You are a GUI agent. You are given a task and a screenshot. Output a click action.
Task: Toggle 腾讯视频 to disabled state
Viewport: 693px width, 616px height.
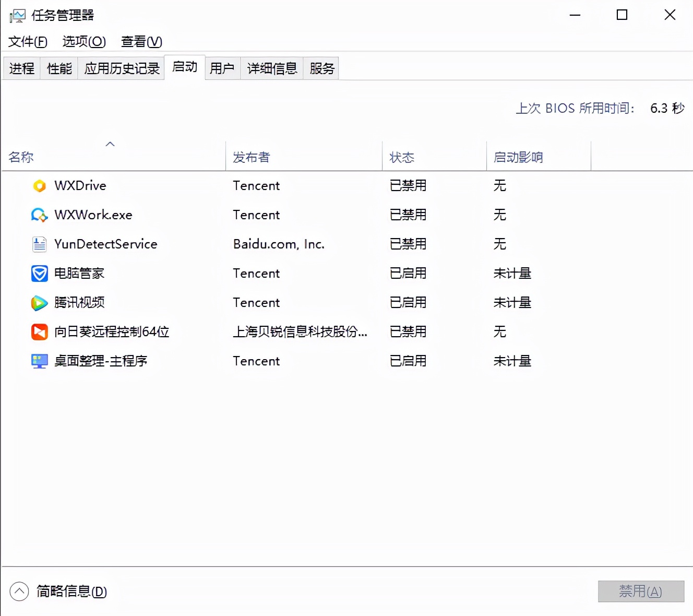(408, 302)
